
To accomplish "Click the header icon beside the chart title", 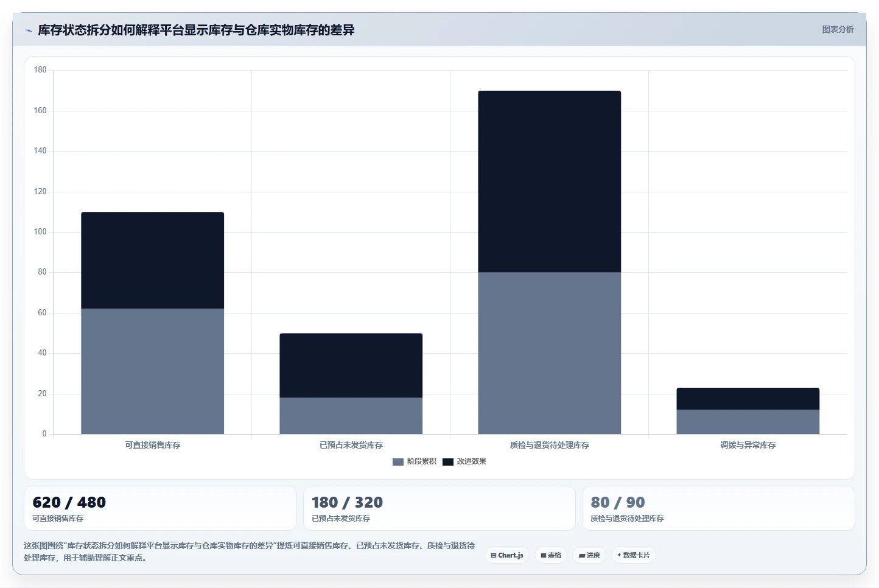I will click(x=29, y=30).
